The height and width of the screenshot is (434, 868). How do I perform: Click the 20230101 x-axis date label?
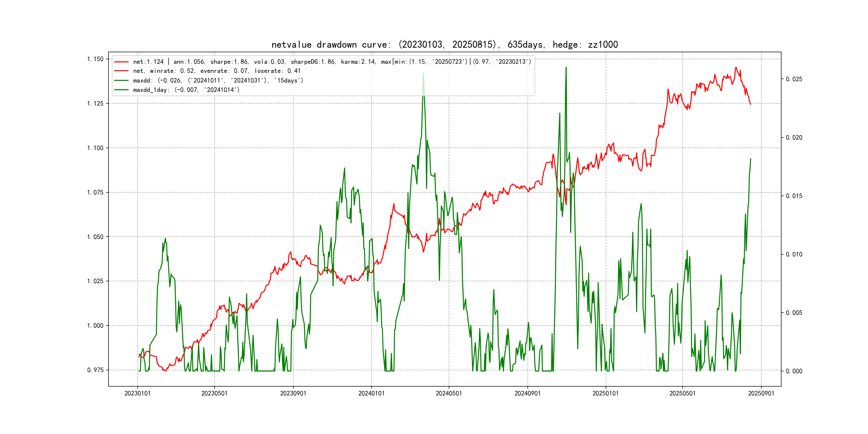point(137,393)
